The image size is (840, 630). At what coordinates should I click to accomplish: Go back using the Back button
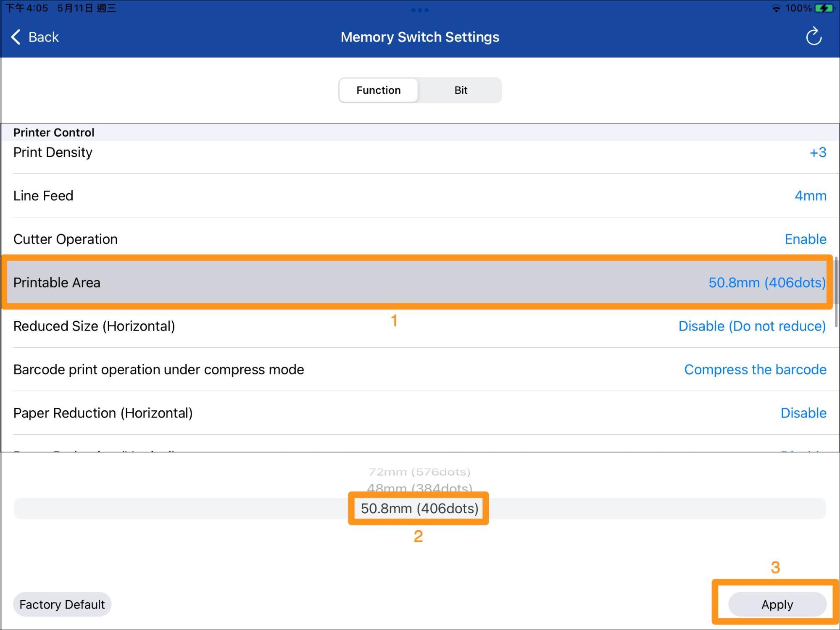pyautogui.click(x=35, y=37)
